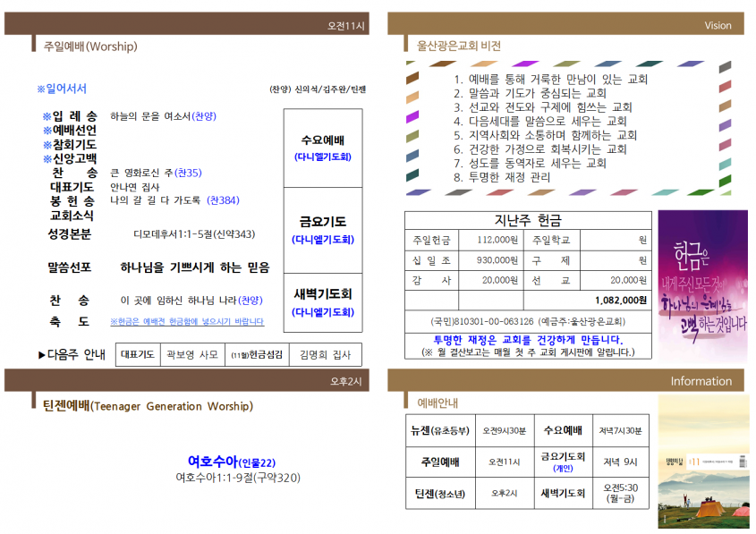Click the ▶다음주 안내 arrow label
Viewport: 756px width, 534px height.
pyautogui.click(x=72, y=355)
